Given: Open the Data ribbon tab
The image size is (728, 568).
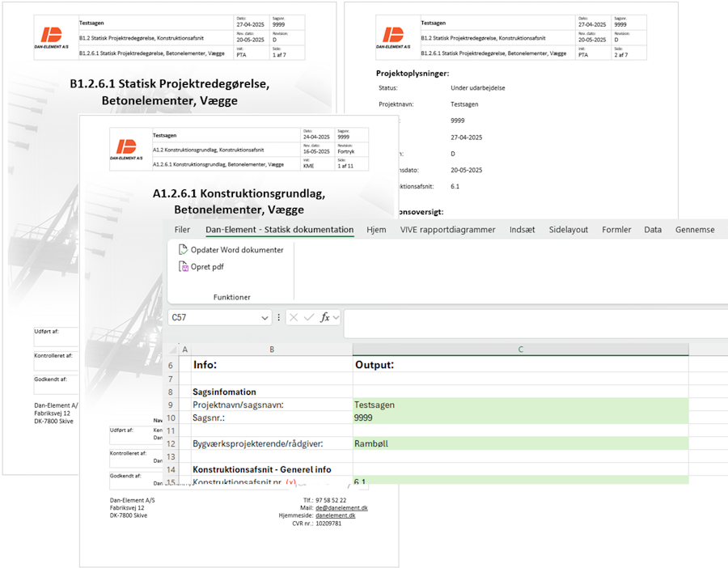Looking at the screenshot, I should pyautogui.click(x=653, y=229).
